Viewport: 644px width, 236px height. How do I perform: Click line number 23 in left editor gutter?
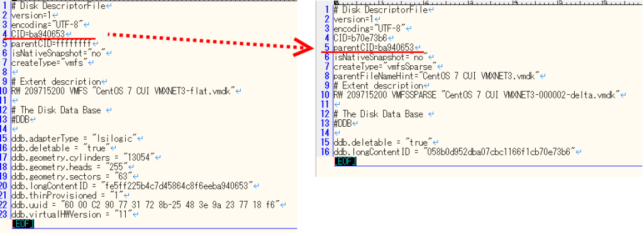[x=4, y=214]
